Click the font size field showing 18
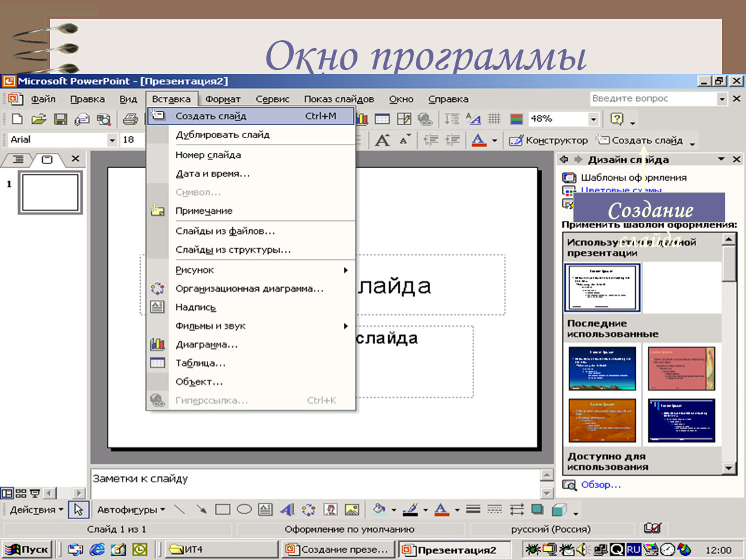Screen dimensions: 746x560 coord(132,140)
